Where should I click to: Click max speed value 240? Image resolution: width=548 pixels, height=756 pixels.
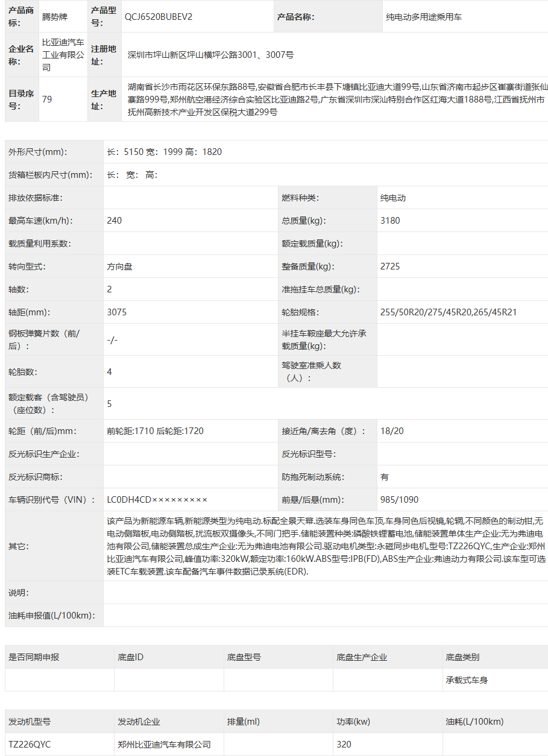[114, 221]
